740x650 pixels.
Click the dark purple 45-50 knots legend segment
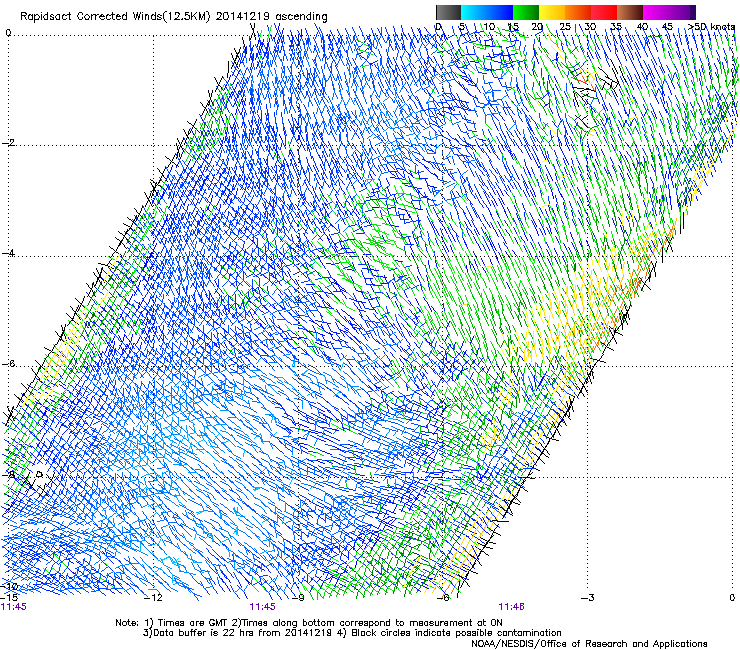point(682,12)
